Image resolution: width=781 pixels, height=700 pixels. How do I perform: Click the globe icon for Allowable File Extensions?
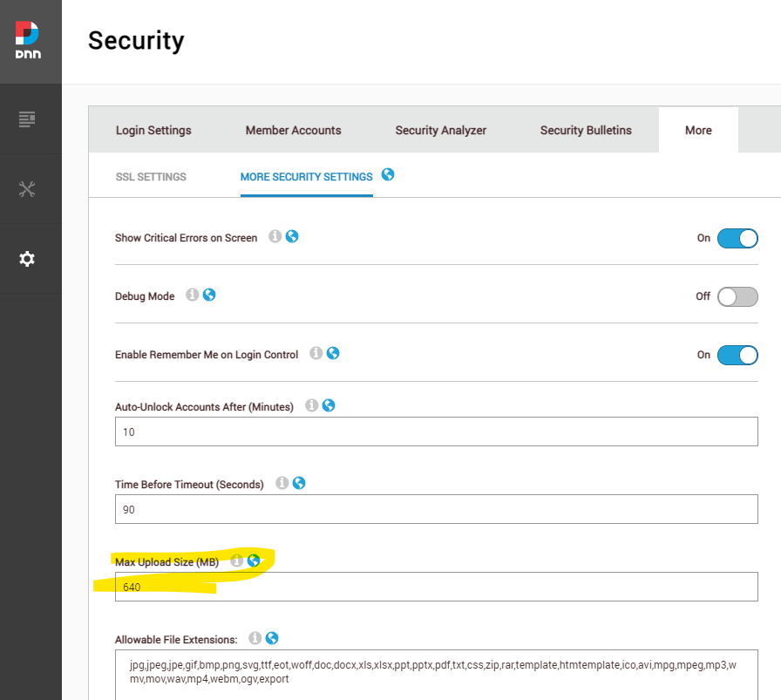click(x=271, y=637)
